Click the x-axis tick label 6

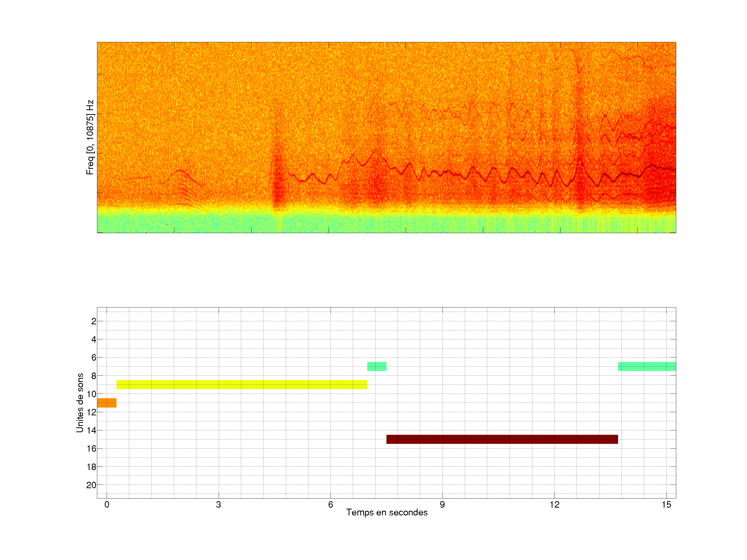pyautogui.click(x=331, y=505)
